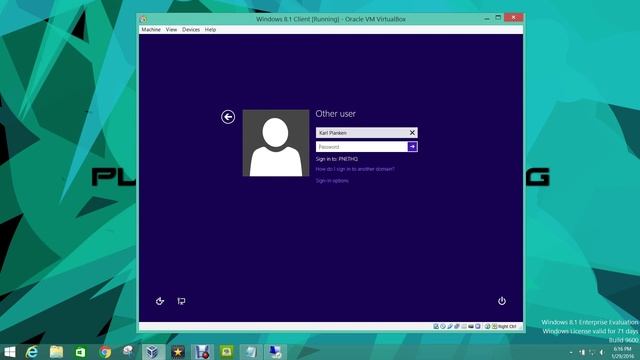Open the star icon app on the taskbar
The width and height of the screenshot is (640, 360).
click(178, 352)
